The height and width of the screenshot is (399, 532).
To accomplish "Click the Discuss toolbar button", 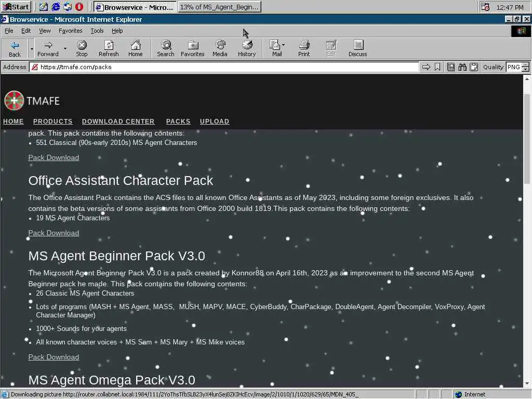I will click(x=357, y=49).
